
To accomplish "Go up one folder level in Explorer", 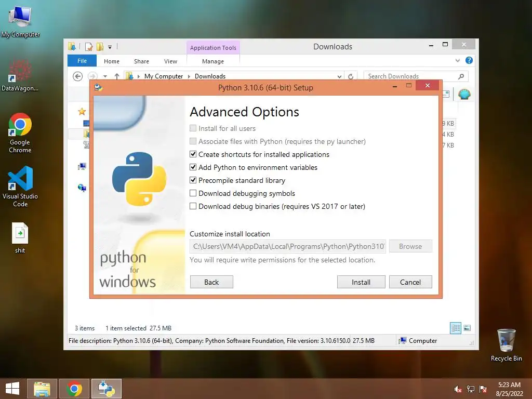I will point(117,76).
